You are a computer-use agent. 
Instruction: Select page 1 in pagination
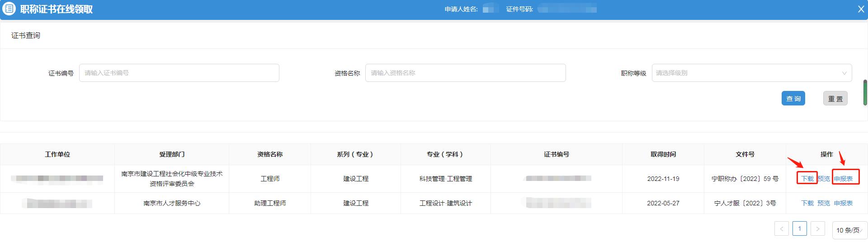click(x=799, y=229)
